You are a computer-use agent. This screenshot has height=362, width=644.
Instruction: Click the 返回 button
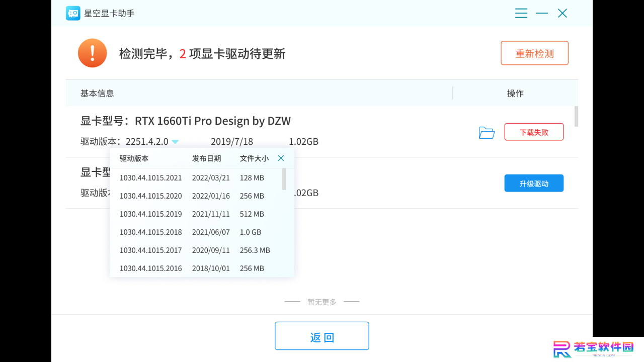point(322,336)
